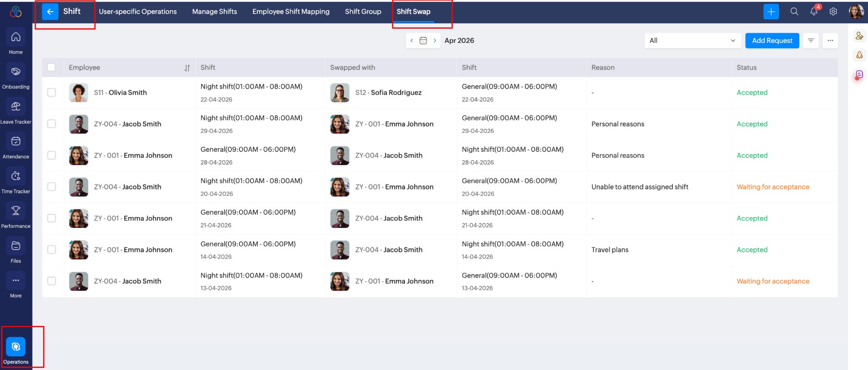Expand the All status filter dropdown

tap(692, 41)
